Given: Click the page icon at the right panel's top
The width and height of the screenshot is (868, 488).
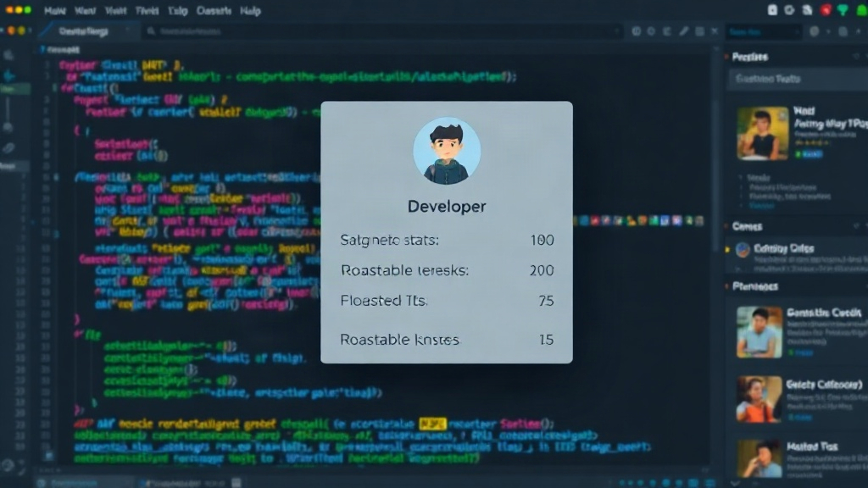Looking at the screenshot, I should (x=843, y=31).
